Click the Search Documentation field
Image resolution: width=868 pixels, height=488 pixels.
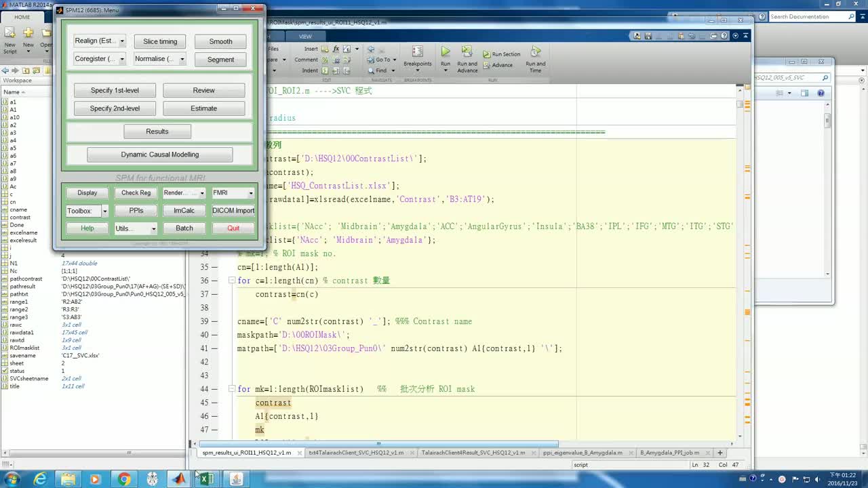812,16
